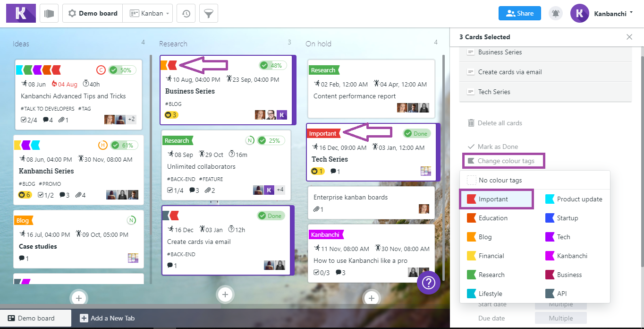Click the 48% progress badge on Business Series

click(x=272, y=66)
